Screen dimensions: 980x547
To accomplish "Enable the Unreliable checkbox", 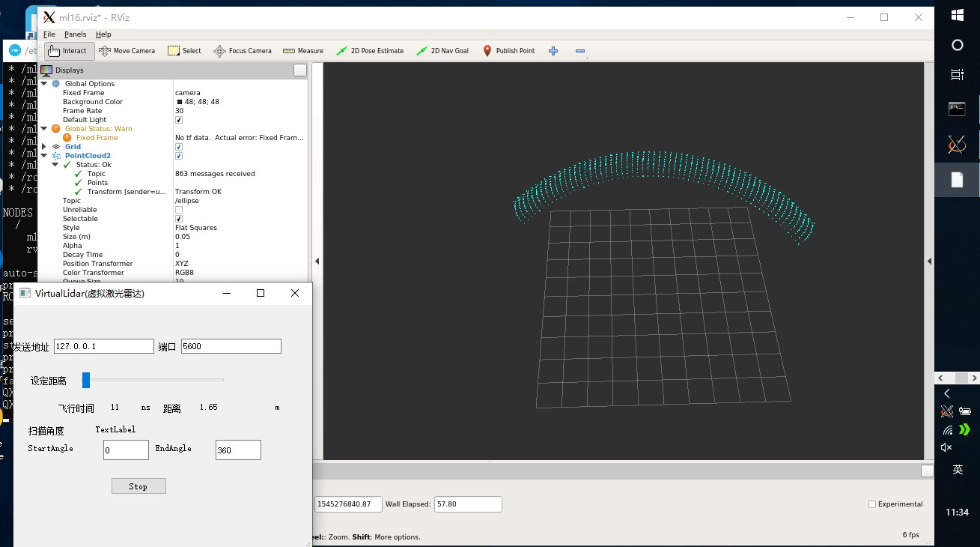I will (179, 210).
